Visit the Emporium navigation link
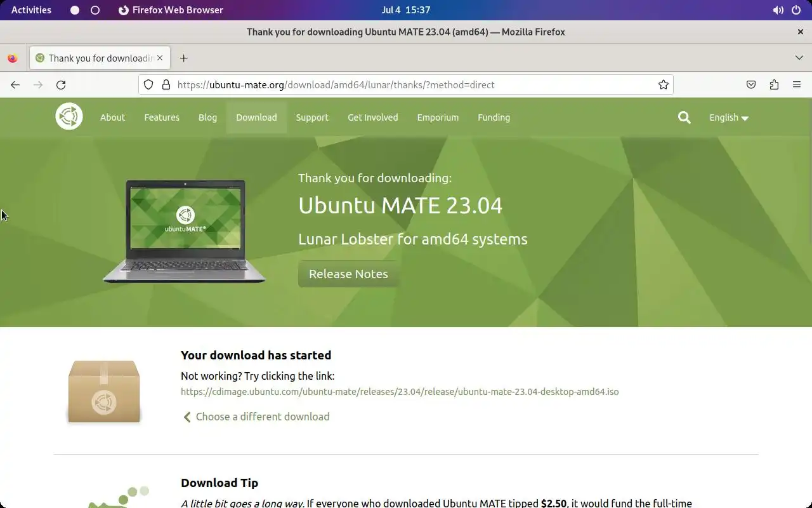812x508 pixels. [438, 117]
